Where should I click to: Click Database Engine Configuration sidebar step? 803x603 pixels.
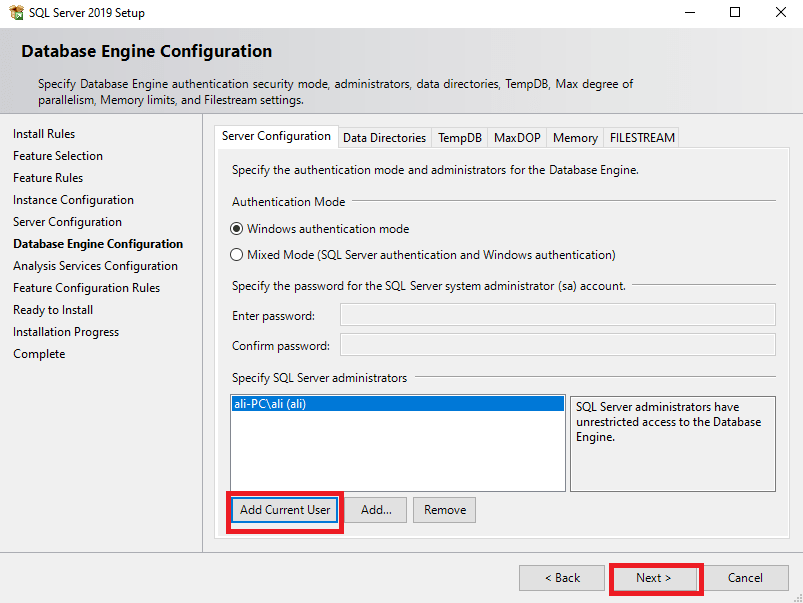point(98,244)
